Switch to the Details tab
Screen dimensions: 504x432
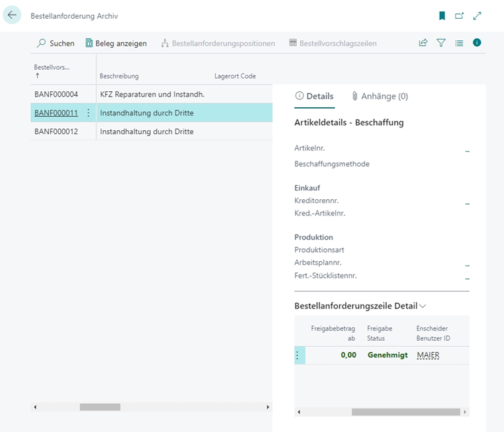click(314, 96)
